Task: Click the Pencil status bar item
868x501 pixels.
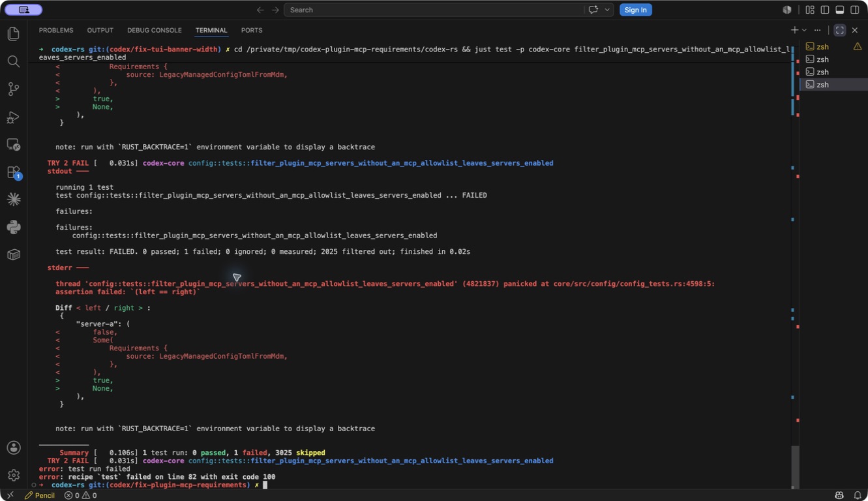Action: [x=40, y=495]
